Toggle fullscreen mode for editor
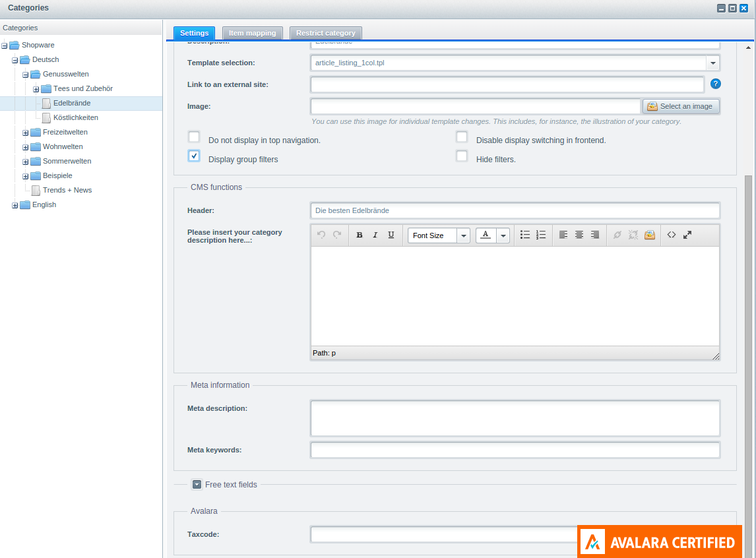 [x=687, y=235]
